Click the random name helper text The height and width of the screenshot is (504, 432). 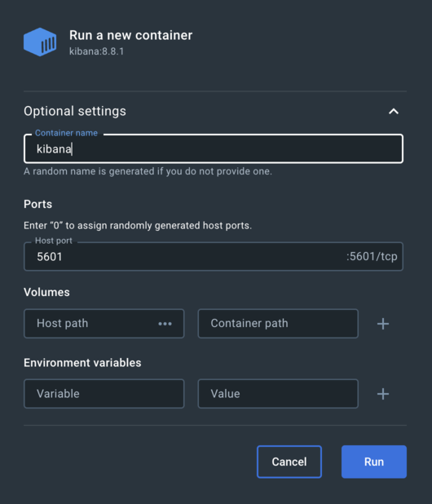coord(148,171)
